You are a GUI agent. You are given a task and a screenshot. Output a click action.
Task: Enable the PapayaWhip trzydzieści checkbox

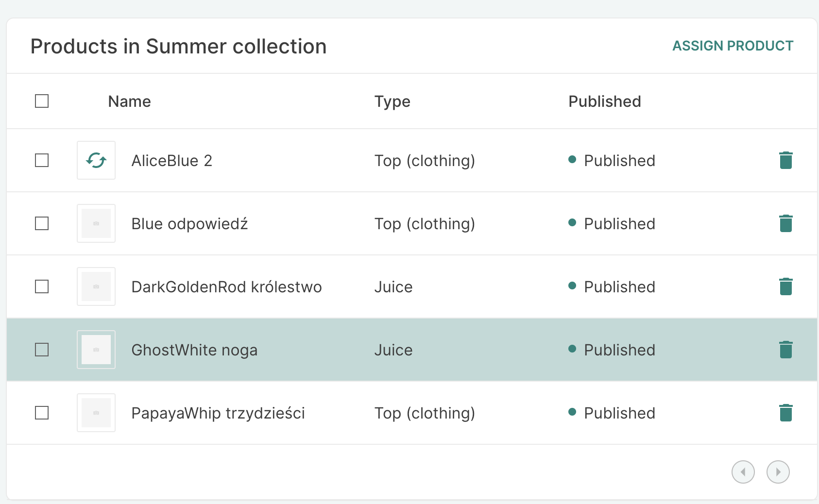42,413
